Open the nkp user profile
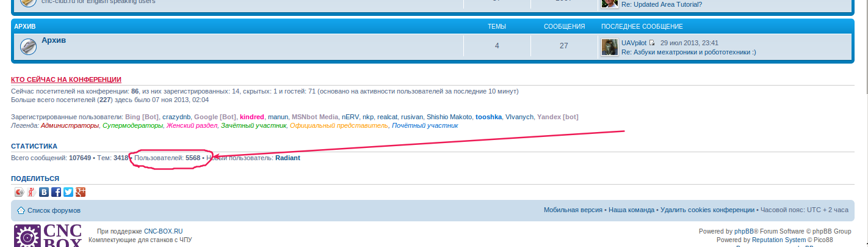Viewport: 868px width, 247px height. pyautogui.click(x=368, y=117)
